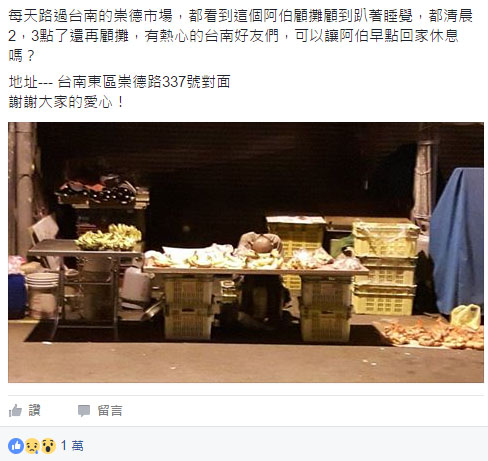
Task: Click the stacked yellow crates beside the tarp
Action: pyautogui.click(x=384, y=268)
